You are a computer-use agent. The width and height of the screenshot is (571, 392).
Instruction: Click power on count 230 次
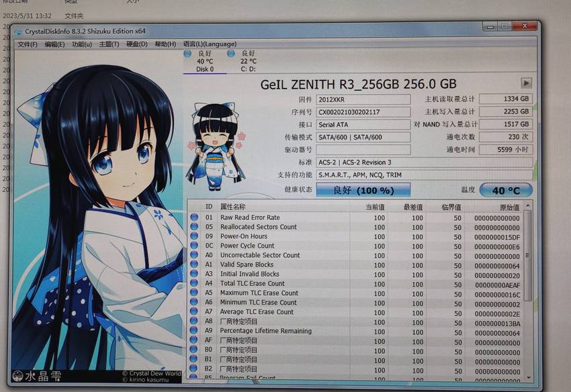(506, 137)
